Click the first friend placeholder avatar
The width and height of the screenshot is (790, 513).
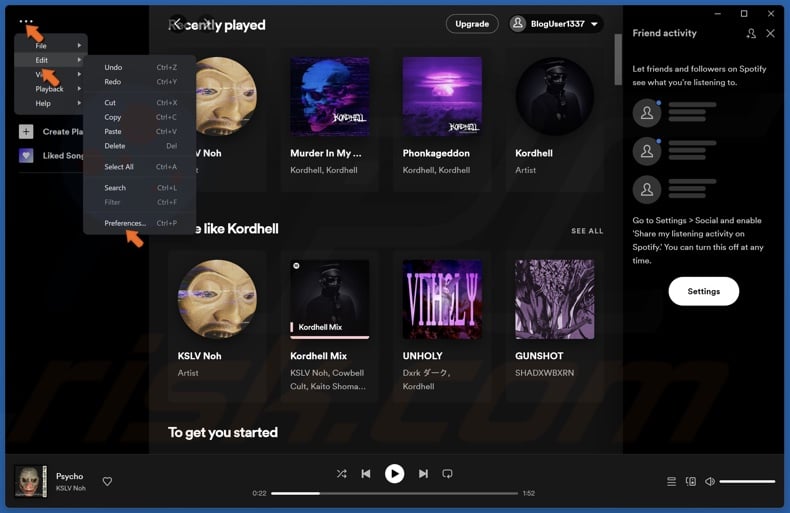click(647, 112)
